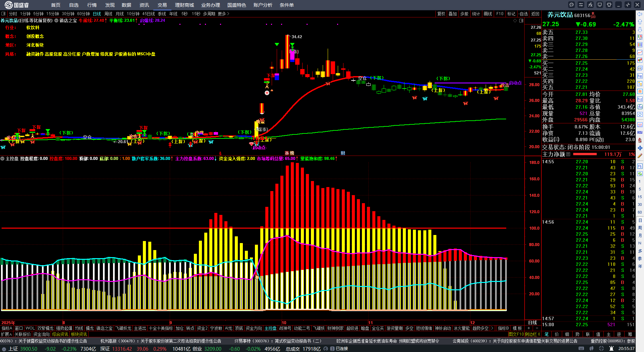The image size is (644, 352).
Task: Open the 交易 menu
Action: [x=162, y=5]
